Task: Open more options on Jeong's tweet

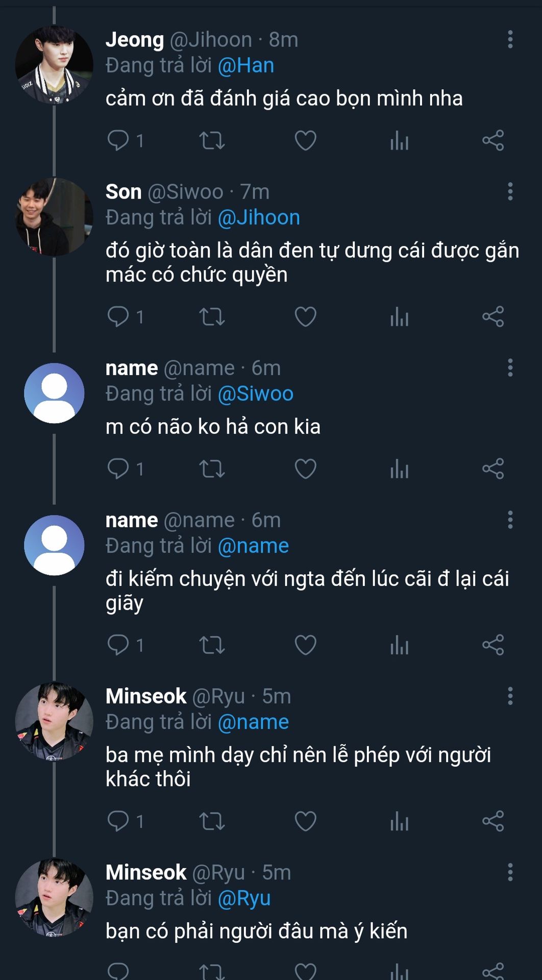Action: pos(510,40)
